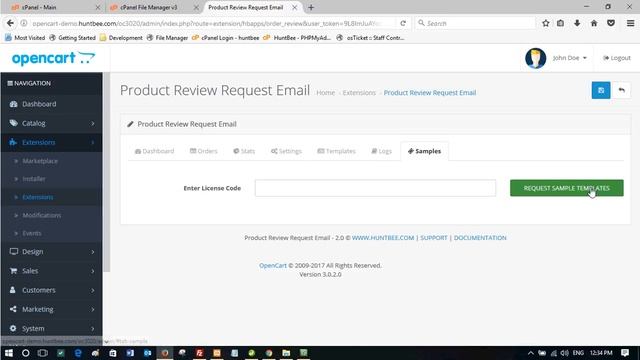640x360 pixels.
Task: Click the Navigation menu header icon
Action: click(10, 83)
